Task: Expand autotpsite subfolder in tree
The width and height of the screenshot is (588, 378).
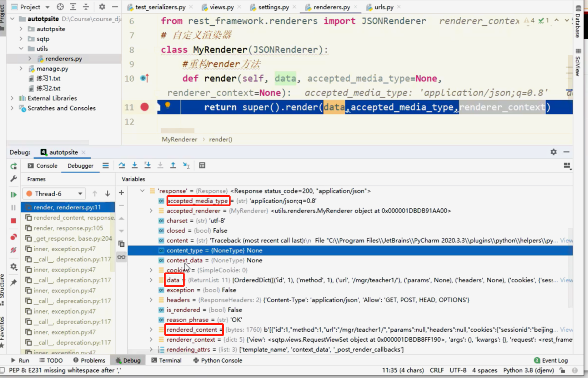Action: (x=21, y=29)
